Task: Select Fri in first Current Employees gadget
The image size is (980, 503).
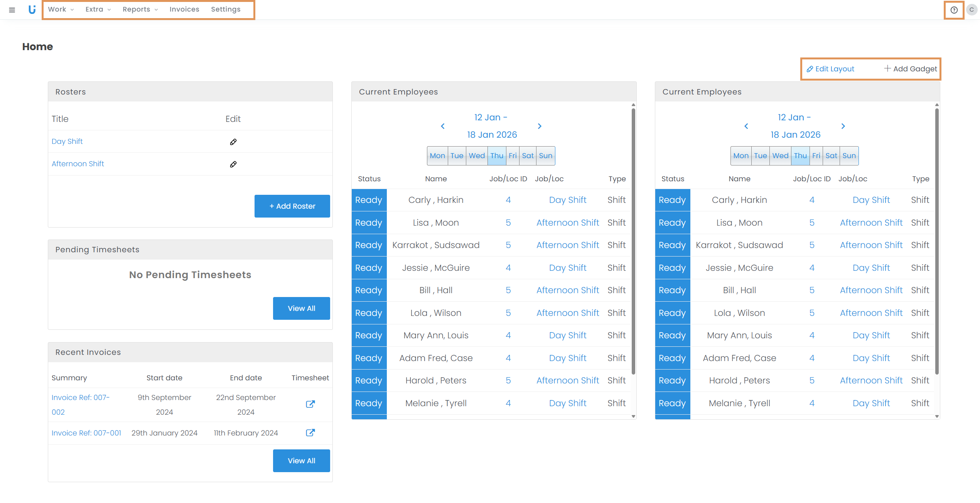Action: click(x=512, y=156)
